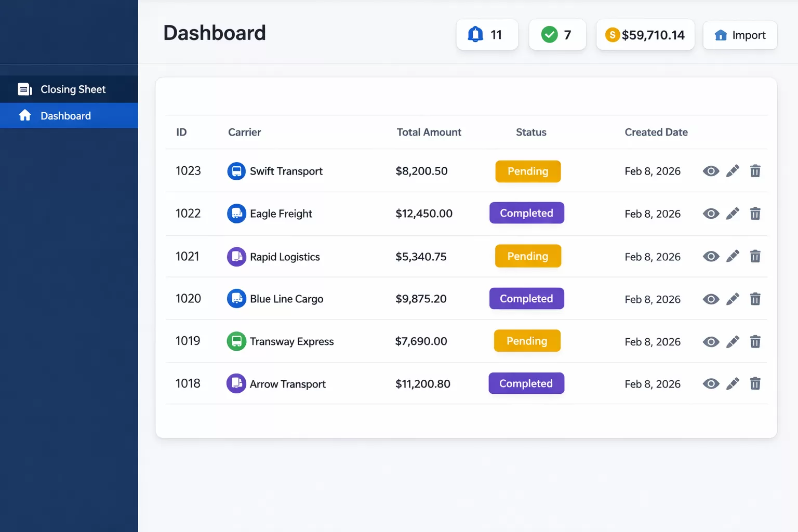Click the Dashboard page heading
798x532 pixels.
coord(214,33)
